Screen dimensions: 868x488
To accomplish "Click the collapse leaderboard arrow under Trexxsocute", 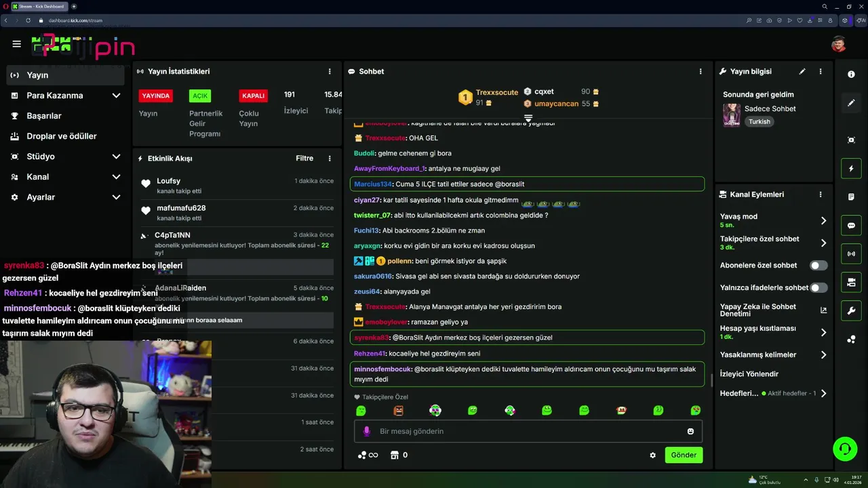I will pyautogui.click(x=528, y=118).
